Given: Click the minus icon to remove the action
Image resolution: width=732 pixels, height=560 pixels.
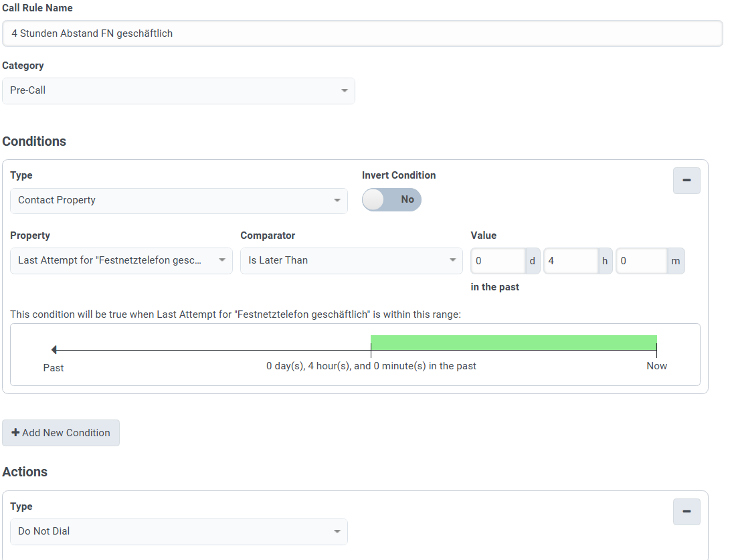Looking at the screenshot, I should pyautogui.click(x=686, y=512).
